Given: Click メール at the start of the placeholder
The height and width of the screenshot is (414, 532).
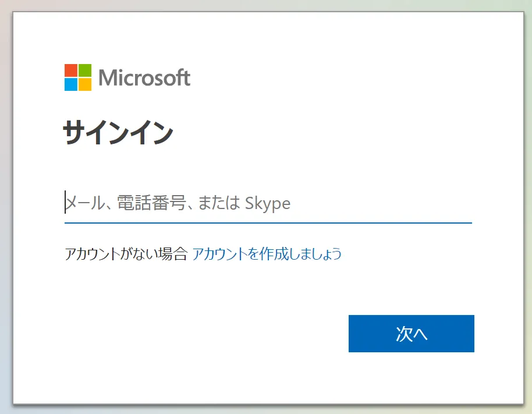Looking at the screenshot, I should click(86, 203).
